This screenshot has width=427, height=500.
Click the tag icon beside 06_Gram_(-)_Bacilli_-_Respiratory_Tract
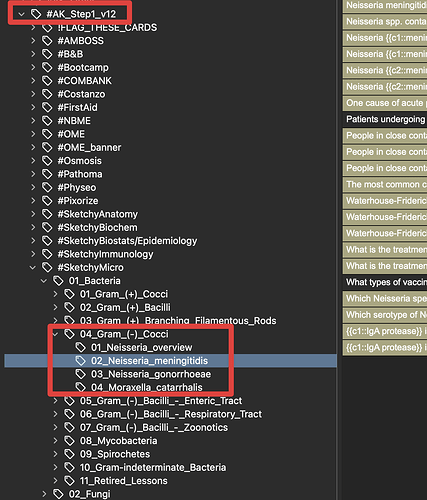click(x=69, y=414)
